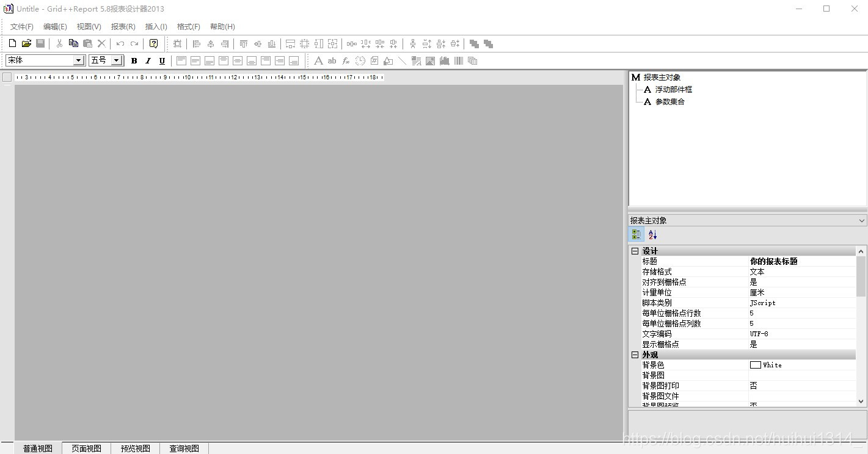
Task: Toggle italic text formatting
Action: click(148, 60)
